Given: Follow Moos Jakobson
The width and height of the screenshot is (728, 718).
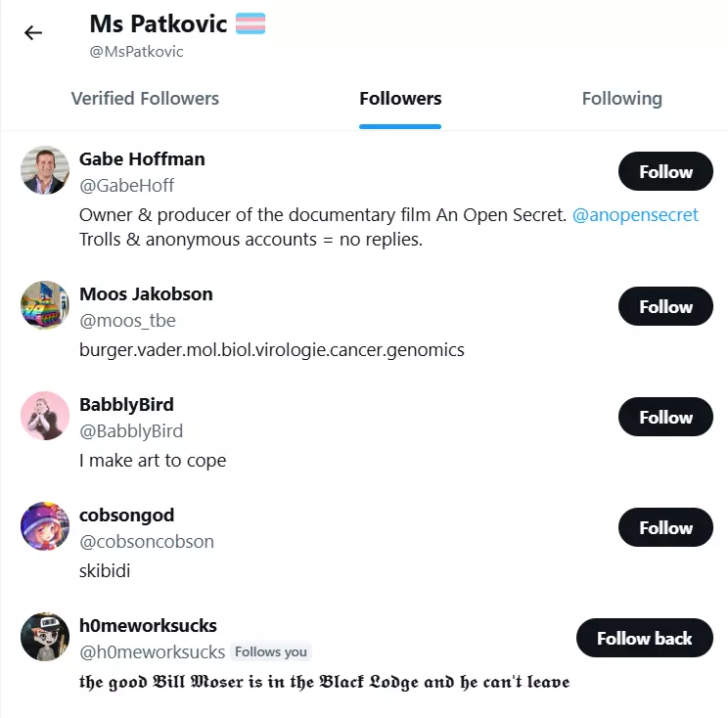Looking at the screenshot, I should click(665, 307).
